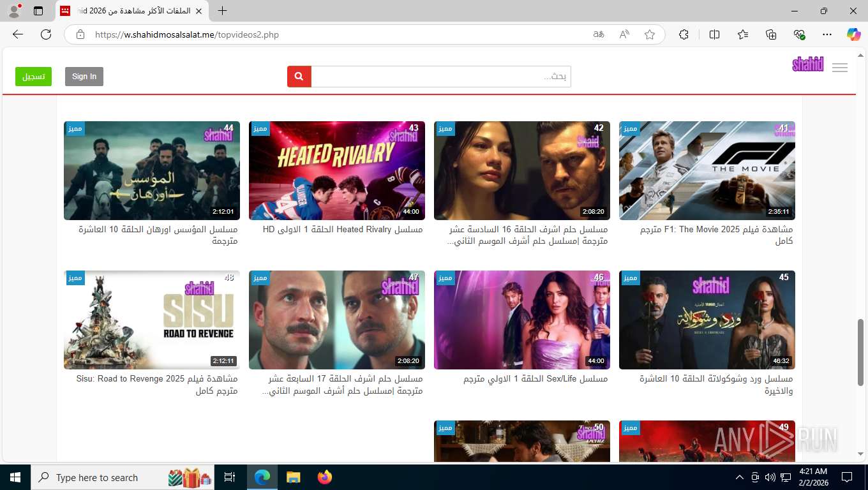Open tab actions menu icon
Image resolution: width=868 pixels, height=490 pixels.
pos(38,11)
